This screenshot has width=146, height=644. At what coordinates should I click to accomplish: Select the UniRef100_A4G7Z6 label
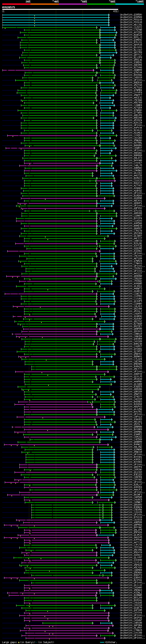tap(131, 175)
